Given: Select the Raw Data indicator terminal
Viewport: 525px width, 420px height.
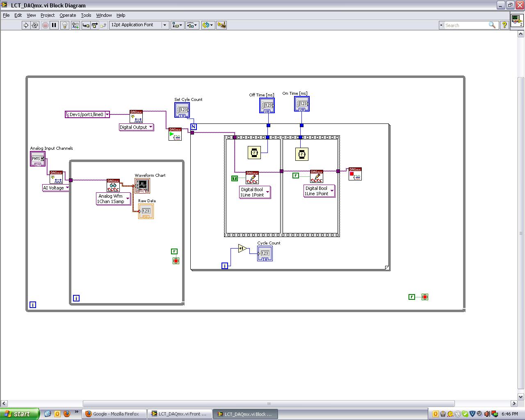Looking at the screenshot, I should click(146, 211).
